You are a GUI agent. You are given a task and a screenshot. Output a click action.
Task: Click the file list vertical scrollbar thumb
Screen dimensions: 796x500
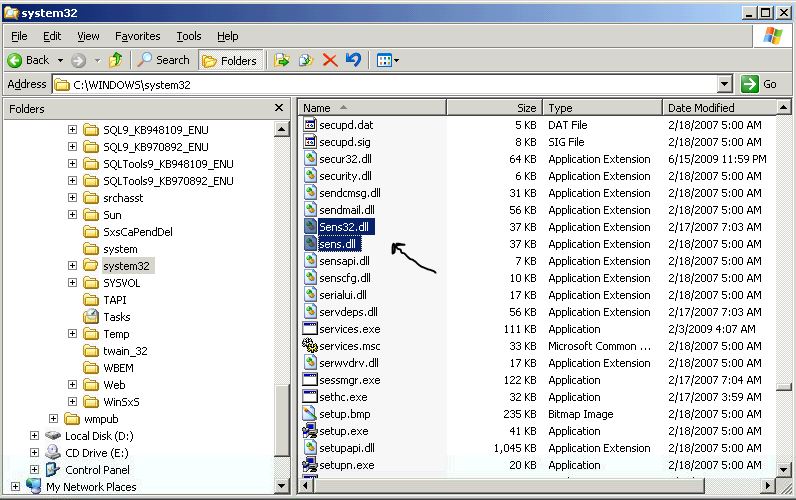784,387
